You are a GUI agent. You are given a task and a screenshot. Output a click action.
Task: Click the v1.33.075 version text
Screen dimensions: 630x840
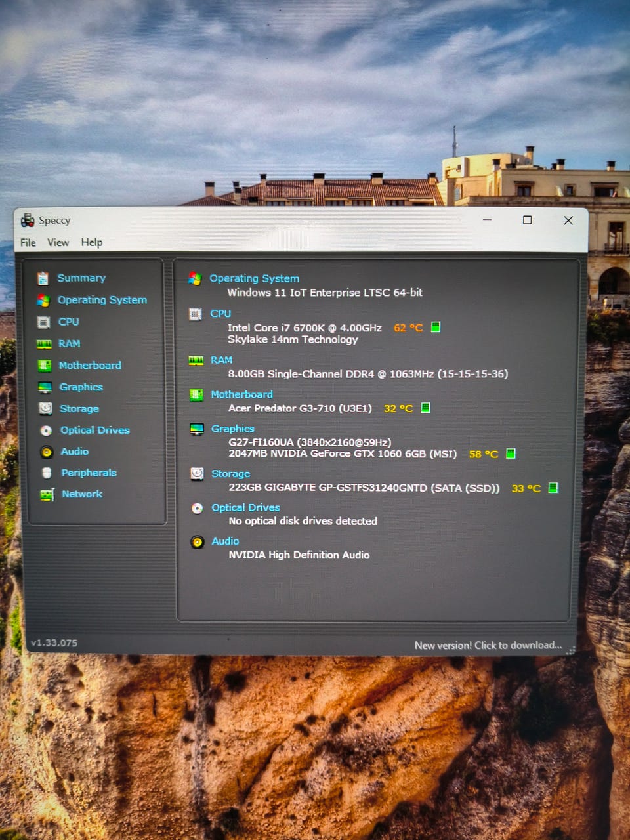(54, 642)
